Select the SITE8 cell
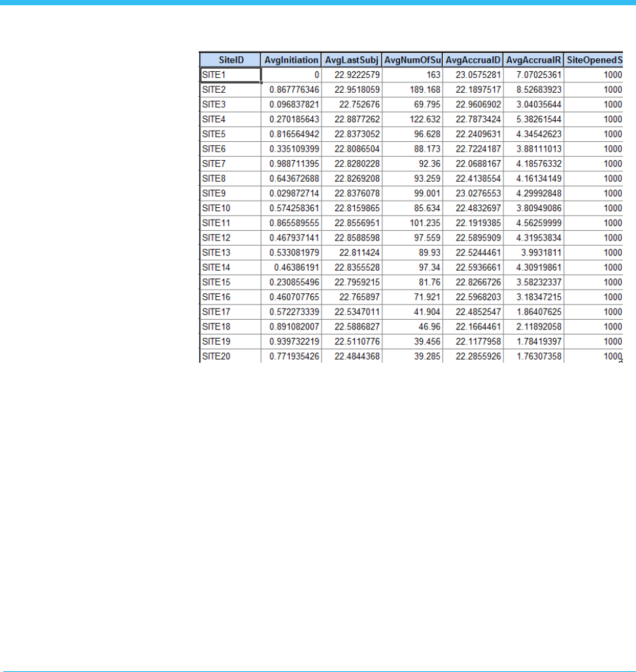636x672 pixels. coord(231,178)
